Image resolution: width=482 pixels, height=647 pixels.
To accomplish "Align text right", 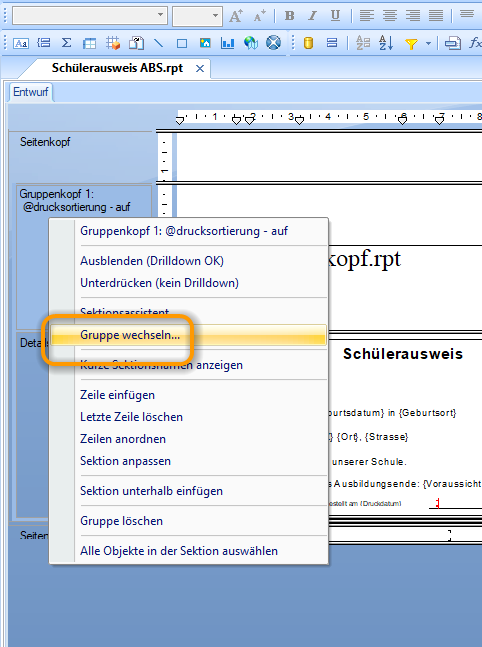I will [x=413, y=16].
